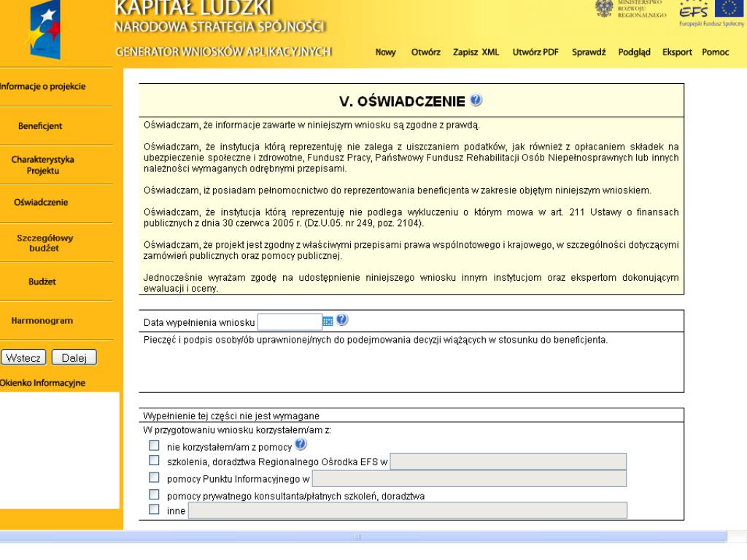
Task: Click the Wstecz button
Action: [x=23, y=357]
